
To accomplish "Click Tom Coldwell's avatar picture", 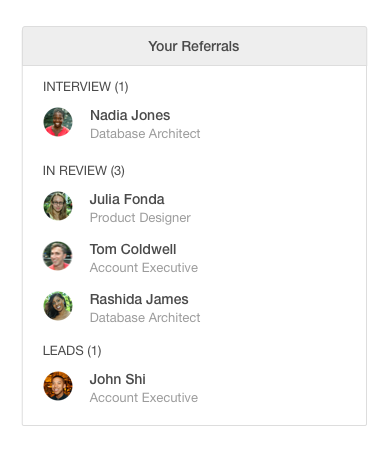I will (x=58, y=256).
